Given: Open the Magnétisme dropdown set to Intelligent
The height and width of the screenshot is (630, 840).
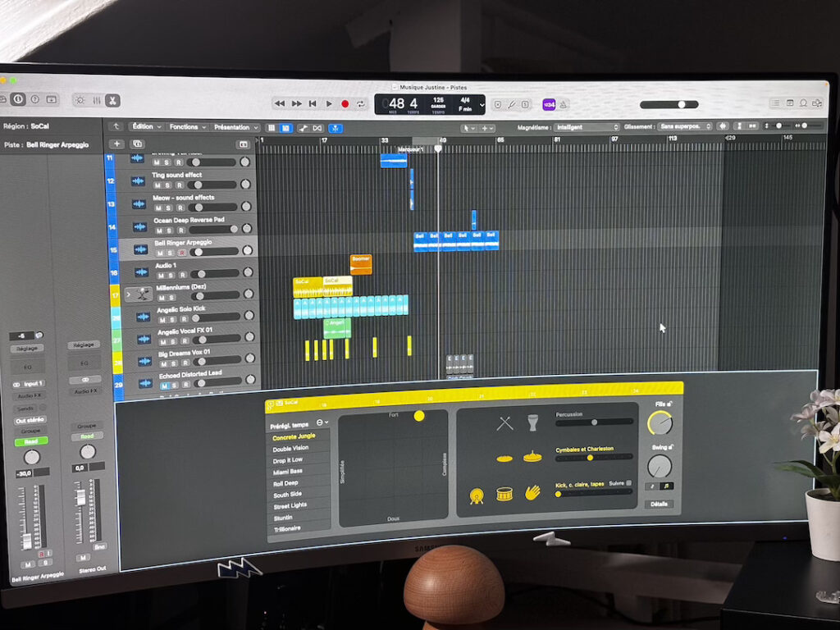Looking at the screenshot, I should [586, 127].
